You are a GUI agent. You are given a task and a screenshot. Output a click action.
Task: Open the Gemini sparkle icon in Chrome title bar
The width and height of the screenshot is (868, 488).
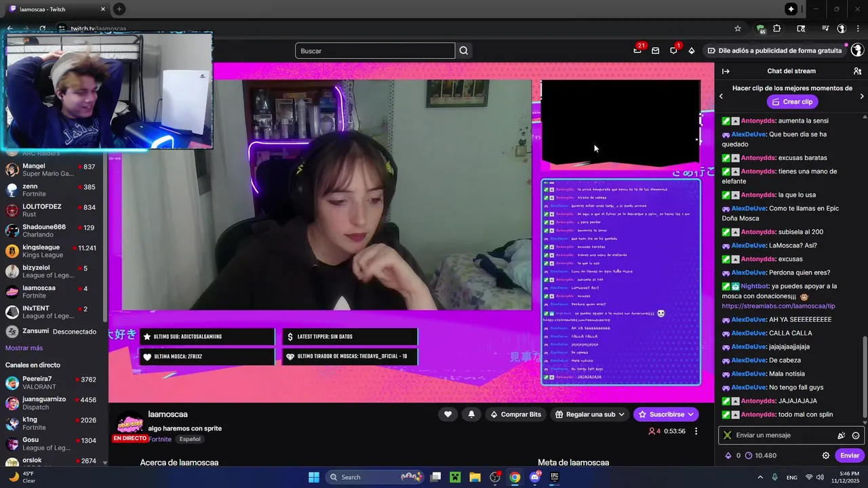791,9
